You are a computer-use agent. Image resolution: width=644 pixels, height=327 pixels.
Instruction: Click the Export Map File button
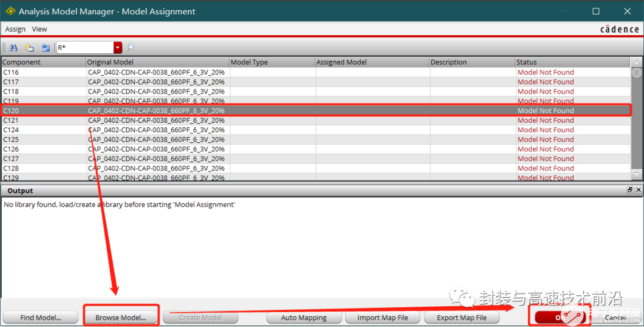(x=462, y=317)
